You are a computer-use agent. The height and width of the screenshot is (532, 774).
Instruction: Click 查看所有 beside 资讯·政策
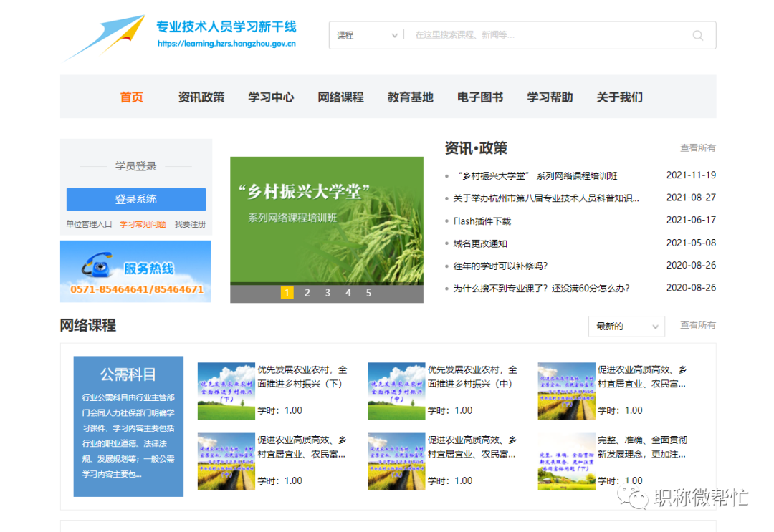click(x=698, y=148)
